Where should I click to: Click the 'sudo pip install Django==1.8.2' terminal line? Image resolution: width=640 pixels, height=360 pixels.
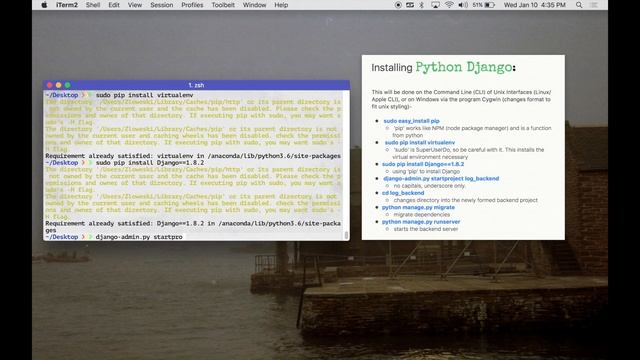coord(150,162)
